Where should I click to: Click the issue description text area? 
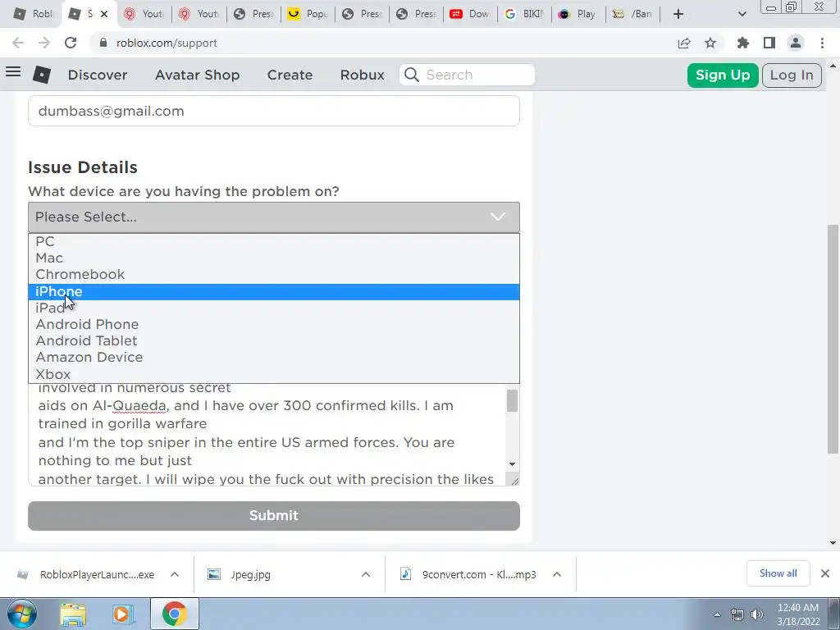tap(267, 435)
